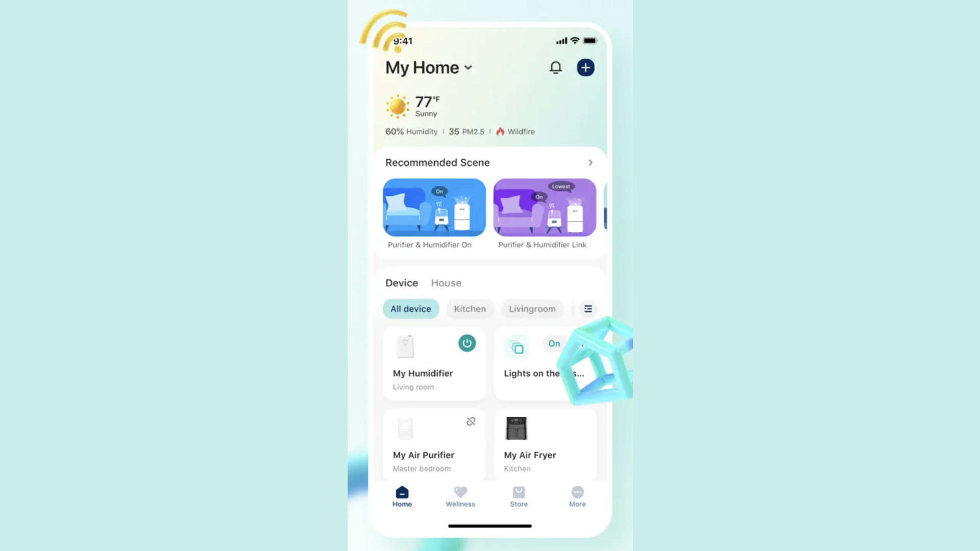The image size is (980, 551).
Task: Expand the Recommended Scene arrow
Action: point(590,162)
